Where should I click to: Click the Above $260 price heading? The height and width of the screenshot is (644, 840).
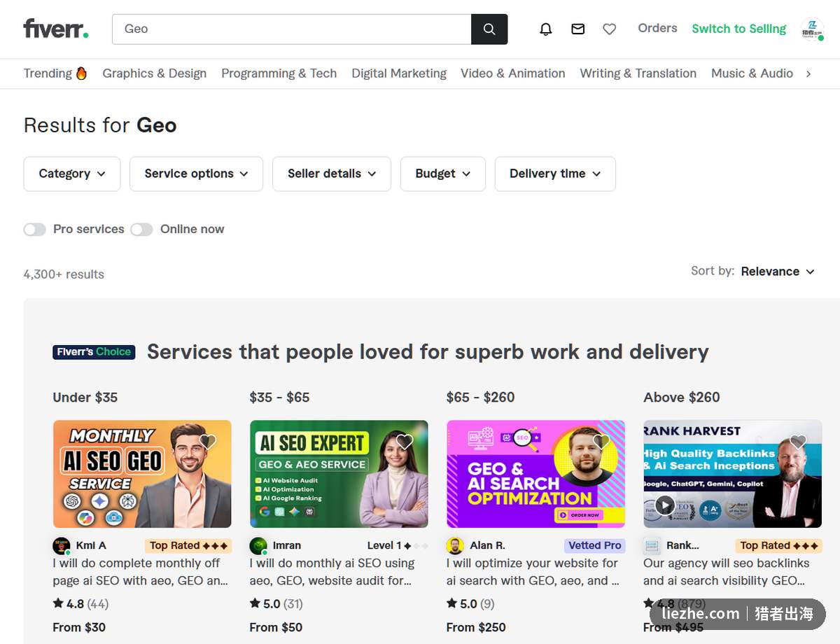point(682,397)
